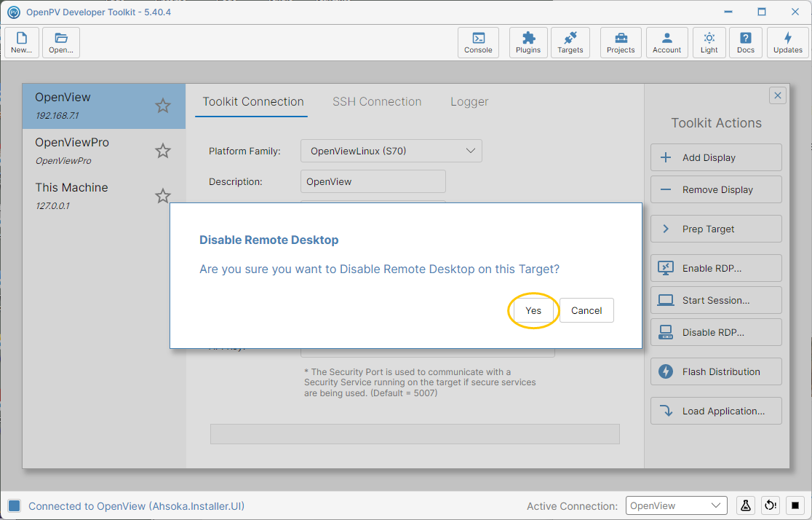Click the Description input field
812x520 pixels.
point(373,181)
